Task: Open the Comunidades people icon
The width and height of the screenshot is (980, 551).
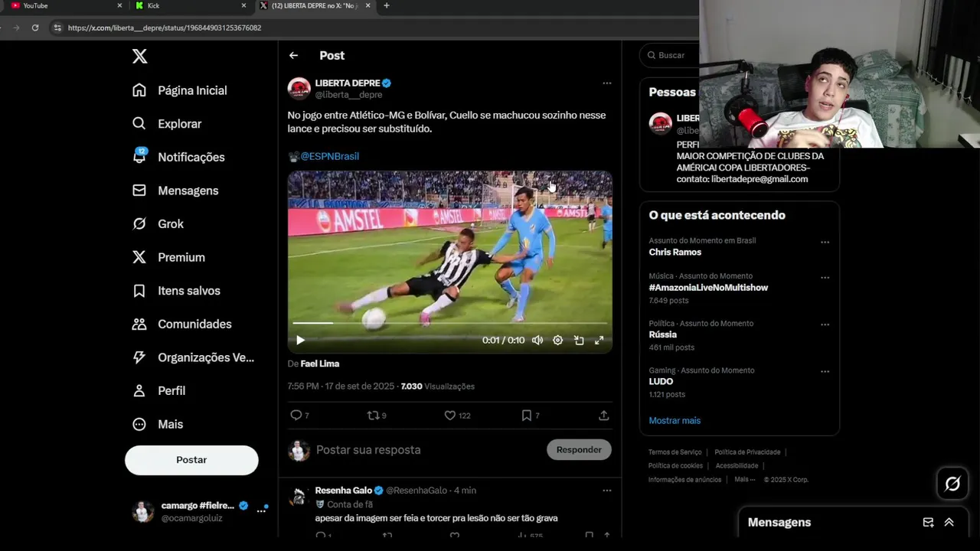Action: tap(139, 324)
